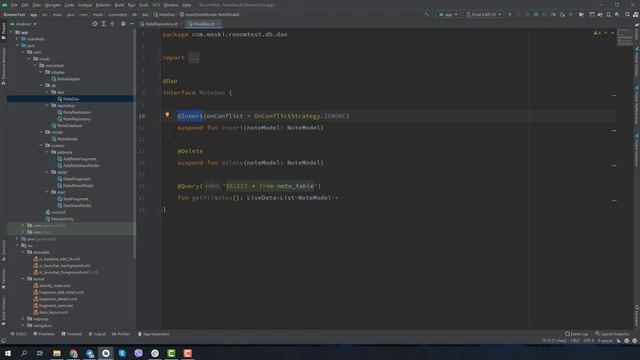The width and height of the screenshot is (640, 360).
Task: Open Windows search on the taskbar
Action: (x=24, y=353)
